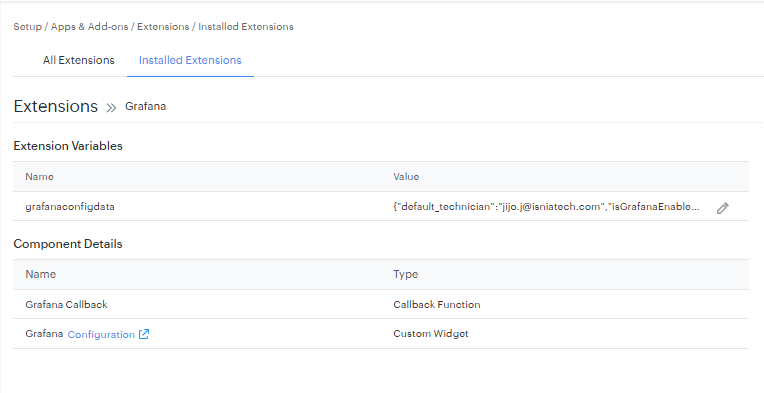764x393 pixels.
Task: Click the Value column header
Action: (406, 176)
